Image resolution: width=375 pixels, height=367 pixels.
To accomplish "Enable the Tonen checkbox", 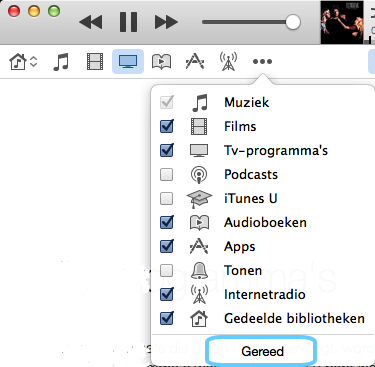I will [x=166, y=270].
